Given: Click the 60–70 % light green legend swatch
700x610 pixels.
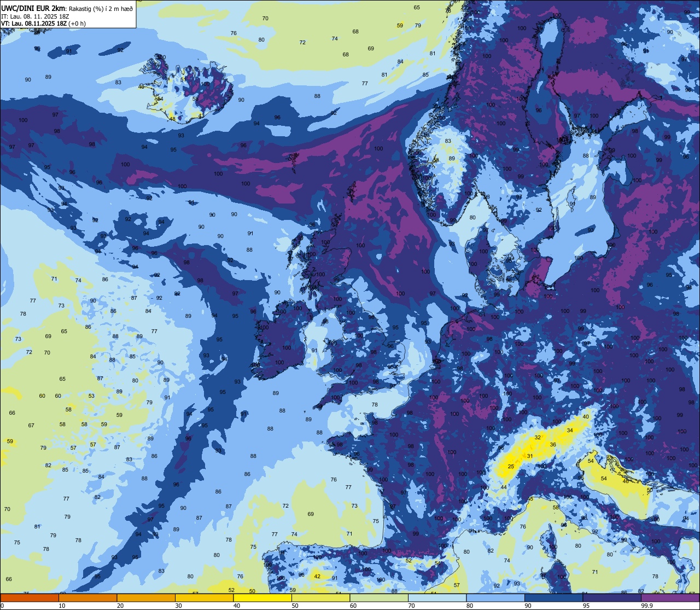Looking at the screenshot, I should tap(379, 597).
